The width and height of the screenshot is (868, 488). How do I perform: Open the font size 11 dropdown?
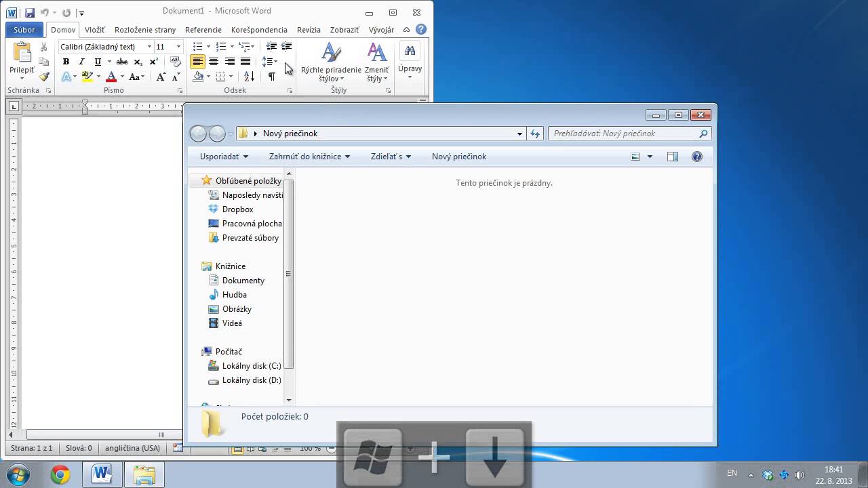click(178, 47)
